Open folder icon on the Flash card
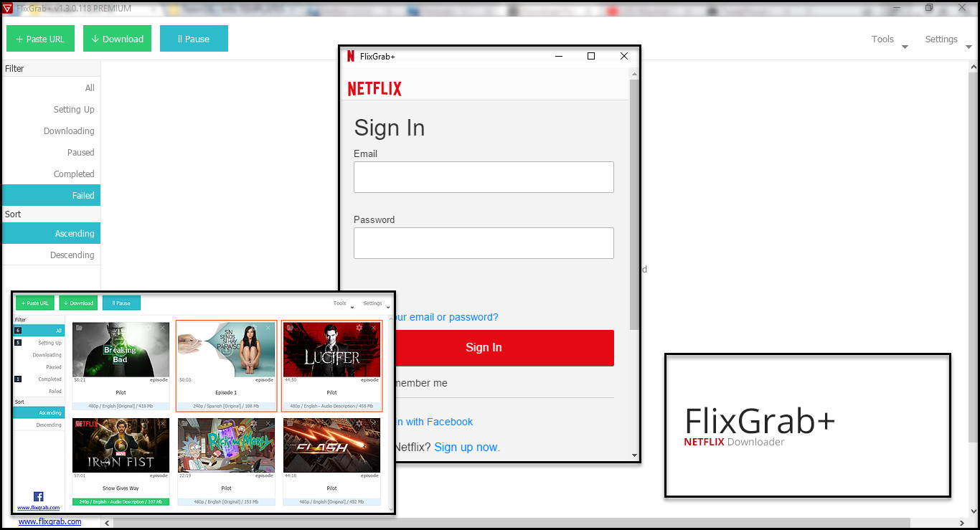Image resolution: width=980 pixels, height=530 pixels. point(290,424)
